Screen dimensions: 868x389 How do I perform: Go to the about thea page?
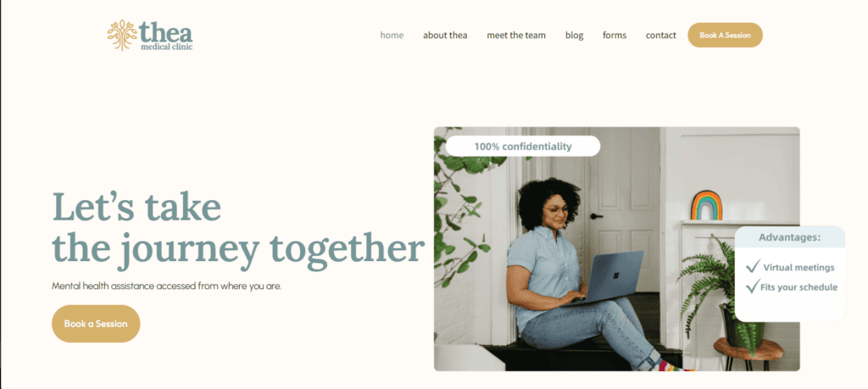pos(445,35)
